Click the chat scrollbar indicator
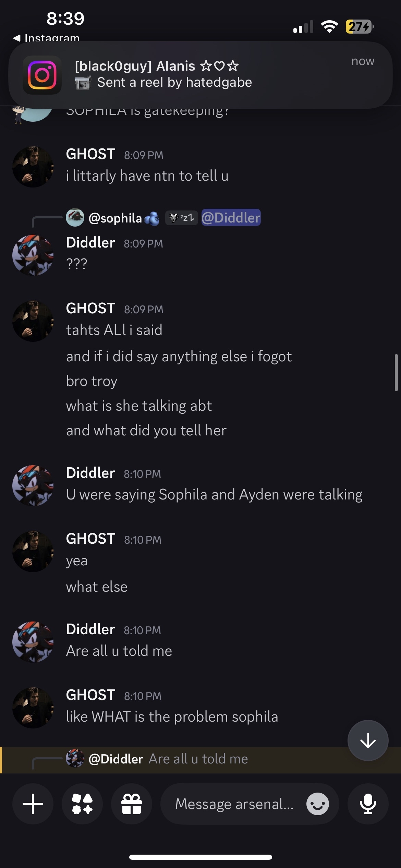401x868 pixels. coord(396,373)
